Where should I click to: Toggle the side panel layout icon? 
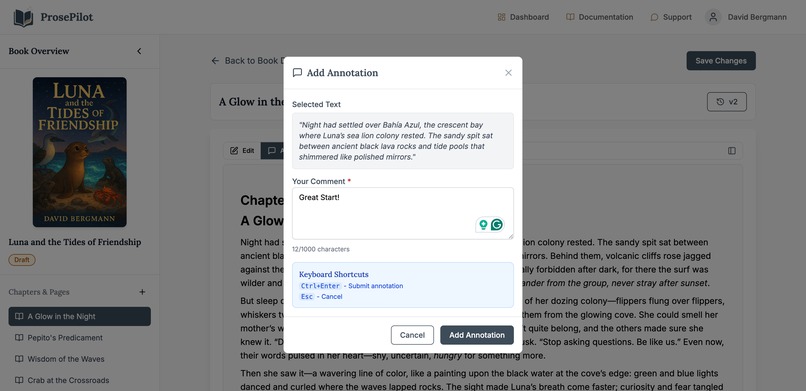click(731, 151)
